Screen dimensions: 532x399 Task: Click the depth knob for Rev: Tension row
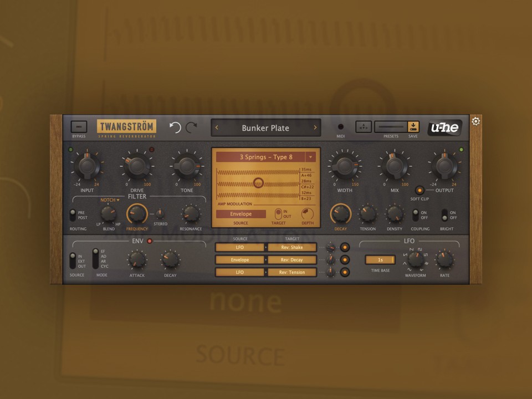pyautogui.click(x=330, y=272)
